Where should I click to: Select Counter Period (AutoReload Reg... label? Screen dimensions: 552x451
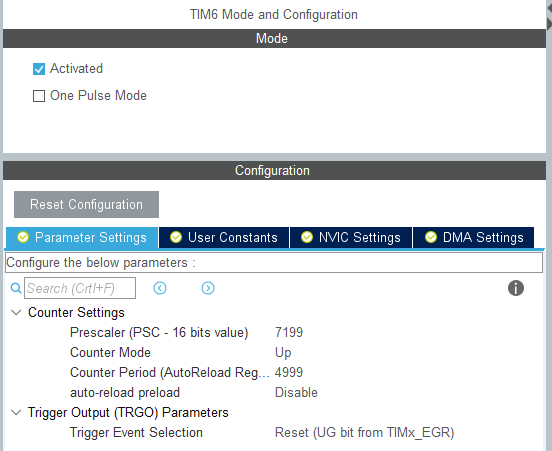170,372
